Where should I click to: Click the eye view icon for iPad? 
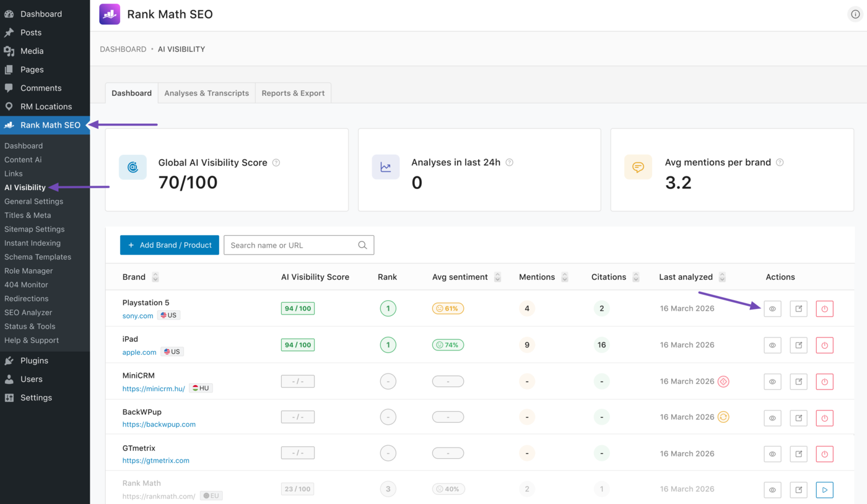(x=772, y=345)
